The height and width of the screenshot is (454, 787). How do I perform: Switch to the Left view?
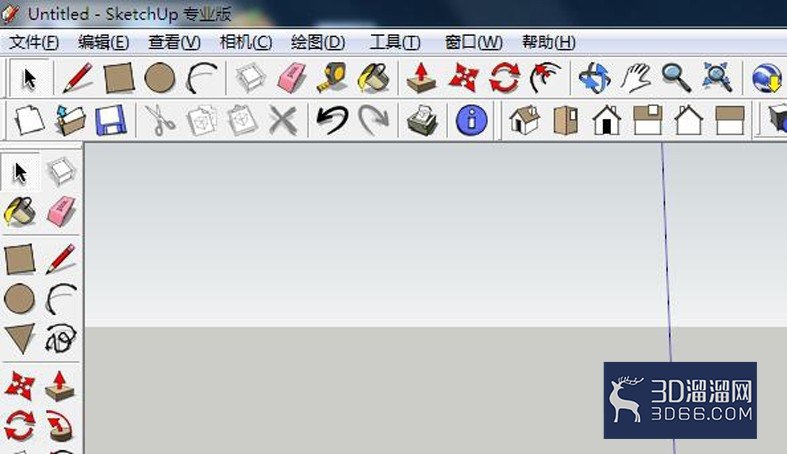[x=729, y=120]
